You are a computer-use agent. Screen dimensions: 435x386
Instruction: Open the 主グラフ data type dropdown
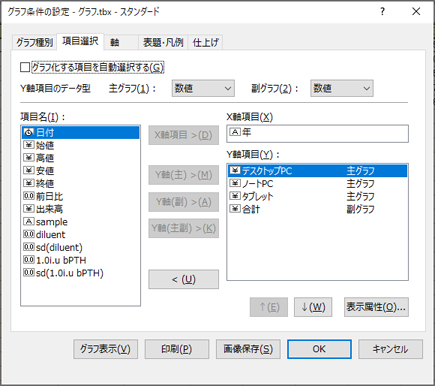click(x=203, y=88)
